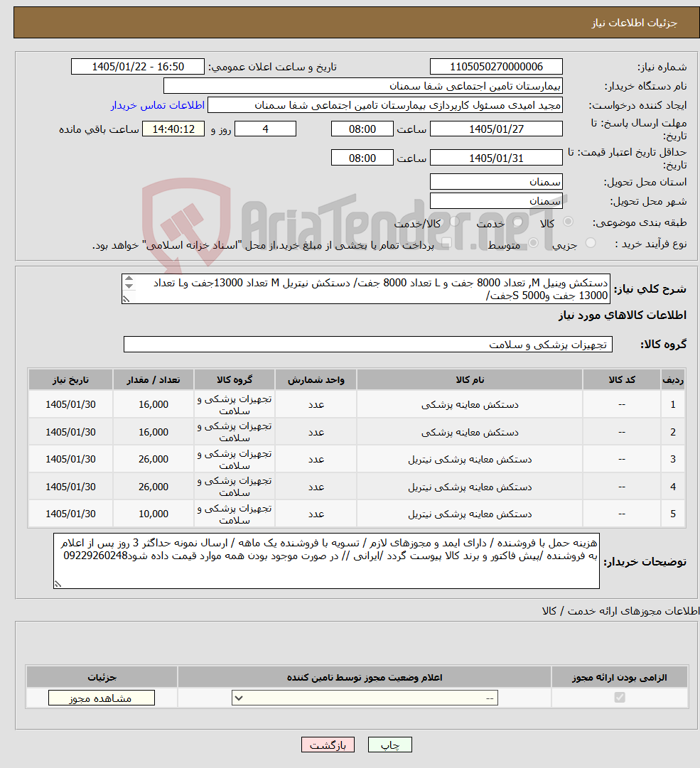The height and width of the screenshot is (768, 700).
Task: Click row 3 item name دستکش معاینه پزشکی نیتریل
Action: [470, 459]
